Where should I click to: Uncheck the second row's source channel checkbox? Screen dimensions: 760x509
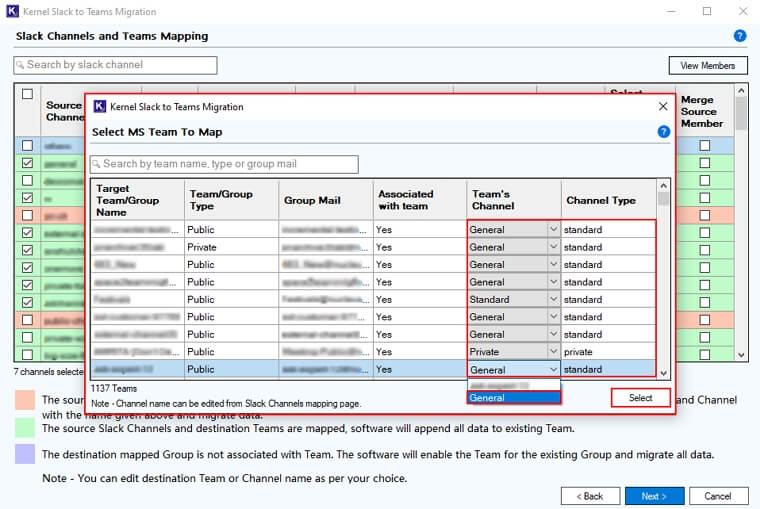(x=28, y=163)
